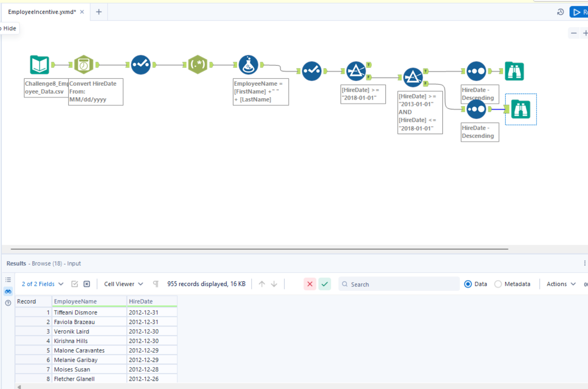This screenshot has height=389, width=588.
Task: Click cell Malone Caravantes
Action: click(89, 350)
